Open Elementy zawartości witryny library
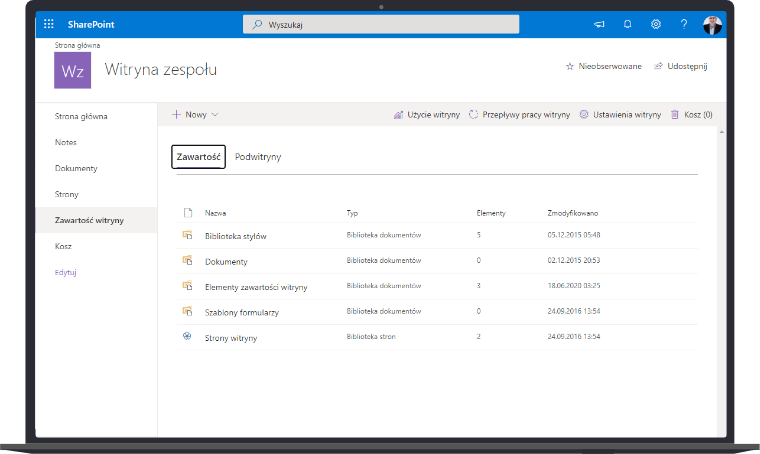 pyautogui.click(x=256, y=287)
